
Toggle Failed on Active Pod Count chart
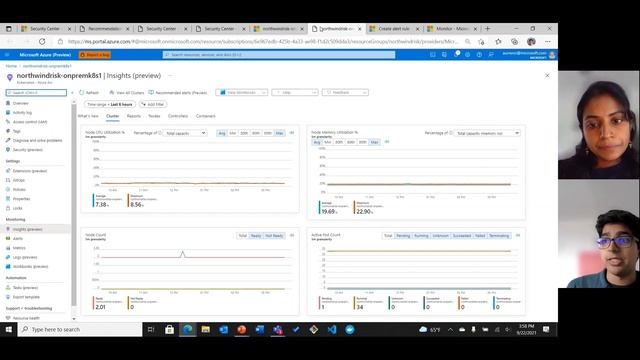coord(480,236)
